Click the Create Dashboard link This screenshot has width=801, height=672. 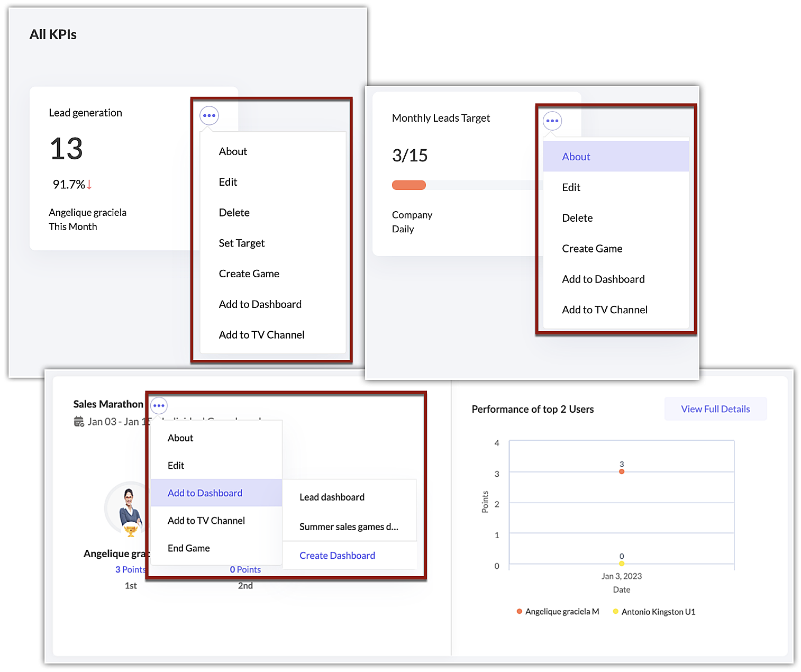point(337,556)
